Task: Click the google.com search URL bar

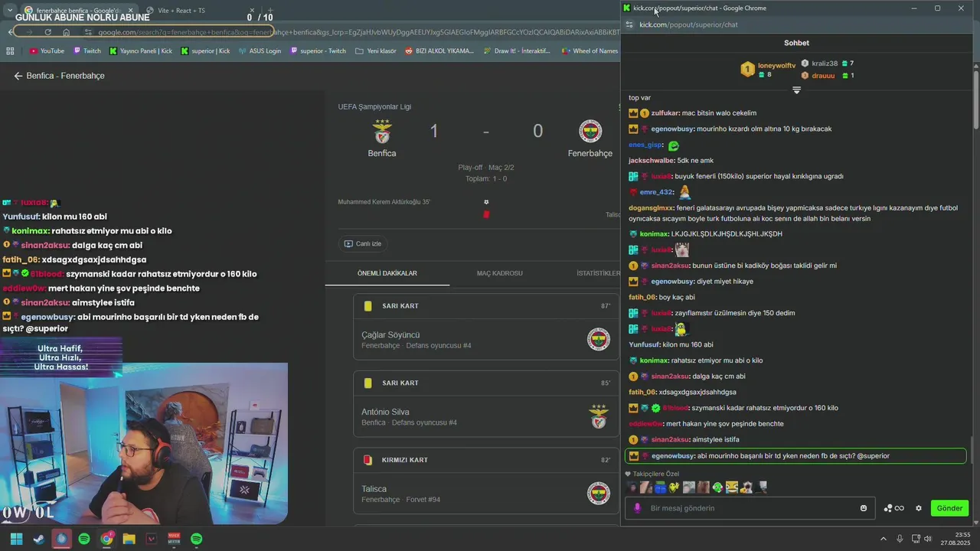Action: 352,32
